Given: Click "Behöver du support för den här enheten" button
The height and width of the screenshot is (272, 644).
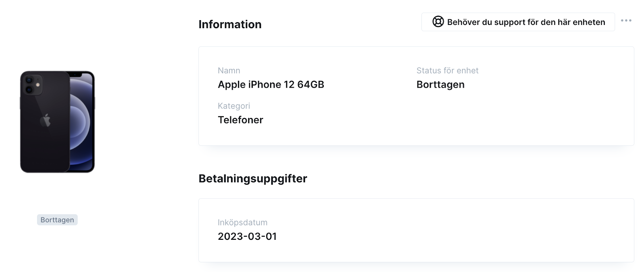Looking at the screenshot, I should tap(518, 22).
